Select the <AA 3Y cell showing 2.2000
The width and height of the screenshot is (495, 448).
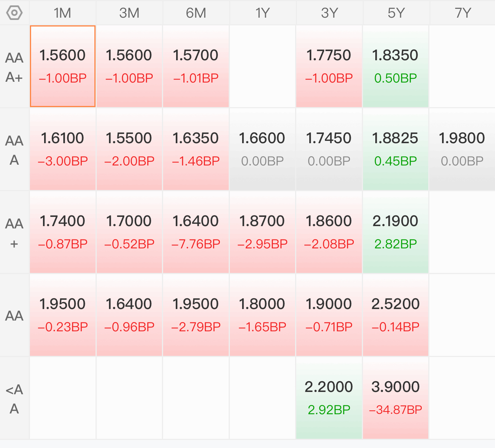[x=329, y=398]
